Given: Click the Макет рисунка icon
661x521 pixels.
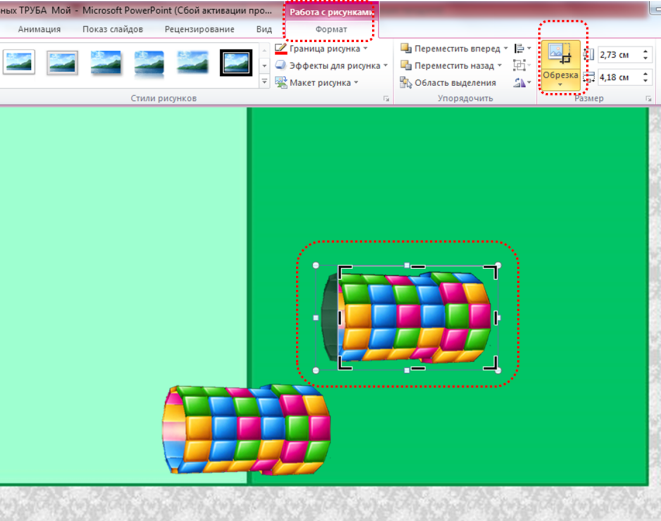Looking at the screenshot, I should click(x=281, y=82).
